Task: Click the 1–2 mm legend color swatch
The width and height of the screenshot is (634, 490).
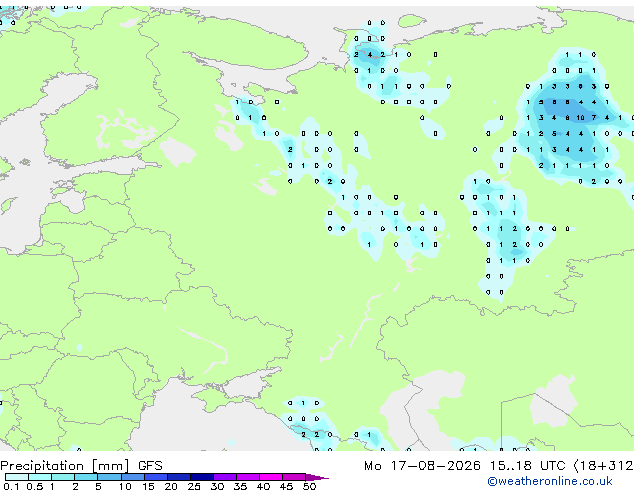Action: pos(63,477)
